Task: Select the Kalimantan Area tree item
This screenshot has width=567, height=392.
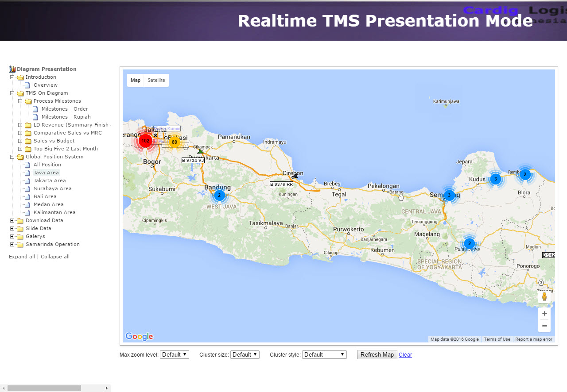Action: pyautogui.click(x=54, y=212)
